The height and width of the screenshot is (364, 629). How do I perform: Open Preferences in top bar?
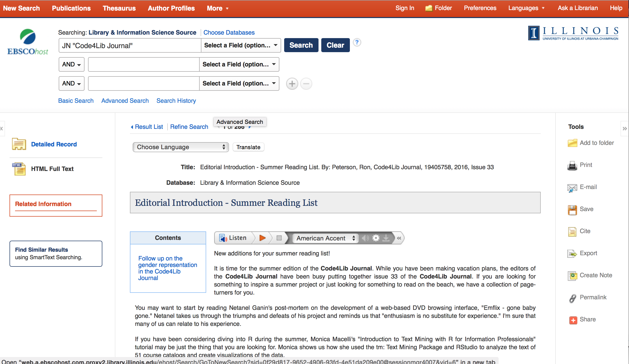(x=480, y=8)
